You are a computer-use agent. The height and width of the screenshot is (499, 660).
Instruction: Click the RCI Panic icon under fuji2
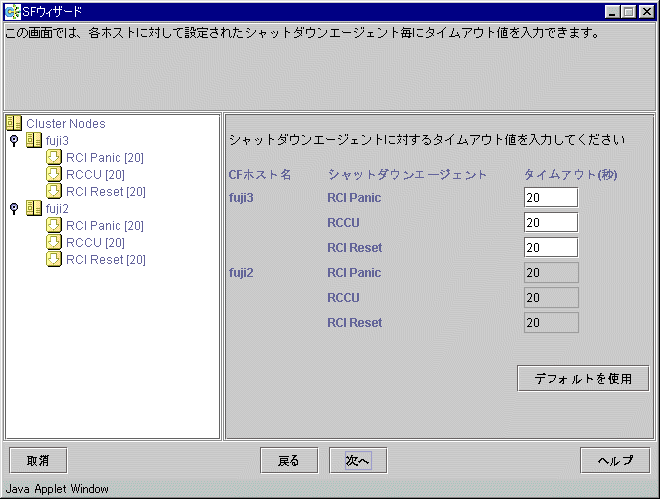[53, 226]
